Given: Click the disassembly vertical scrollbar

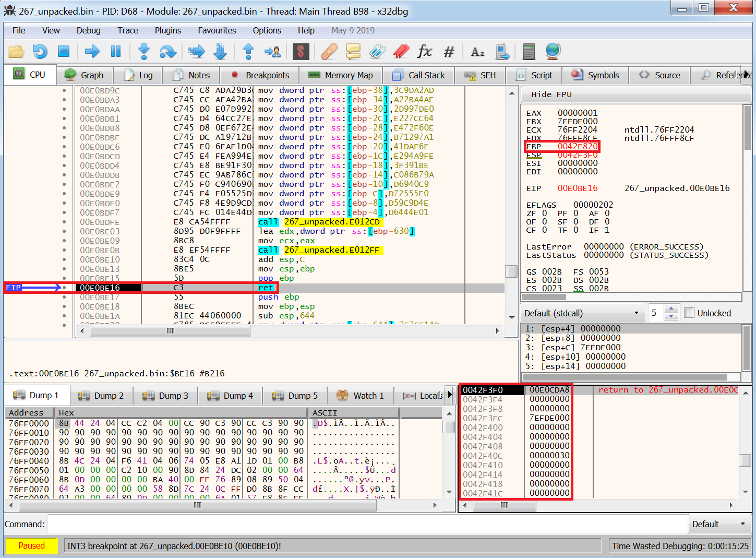Looking at the screenshot, I should pyautogui.click(x=512, y=205).
